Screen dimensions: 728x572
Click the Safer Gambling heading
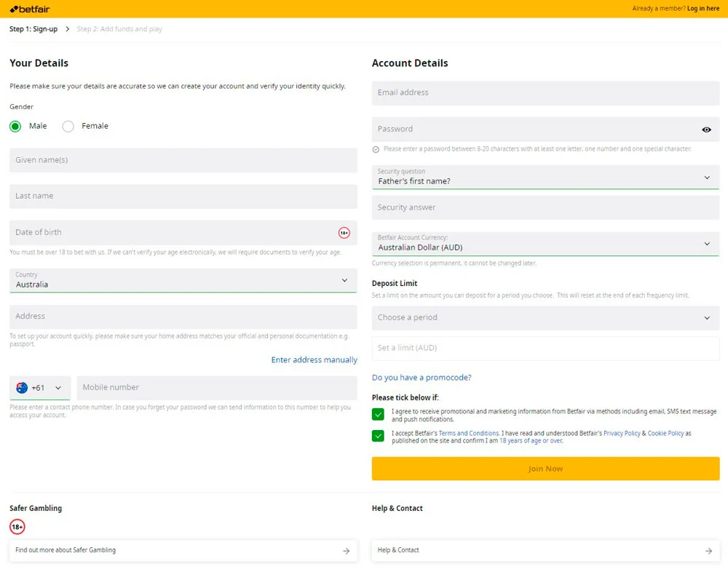[x=36, y=509]
